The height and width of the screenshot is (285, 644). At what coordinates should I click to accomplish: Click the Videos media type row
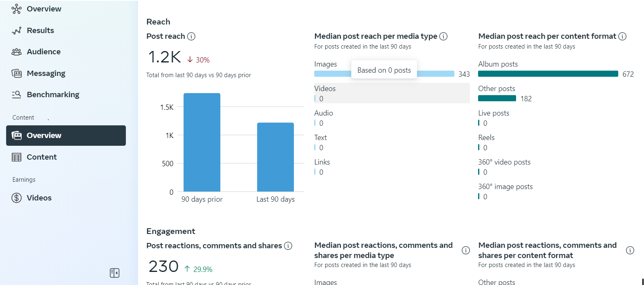(391, 93)
